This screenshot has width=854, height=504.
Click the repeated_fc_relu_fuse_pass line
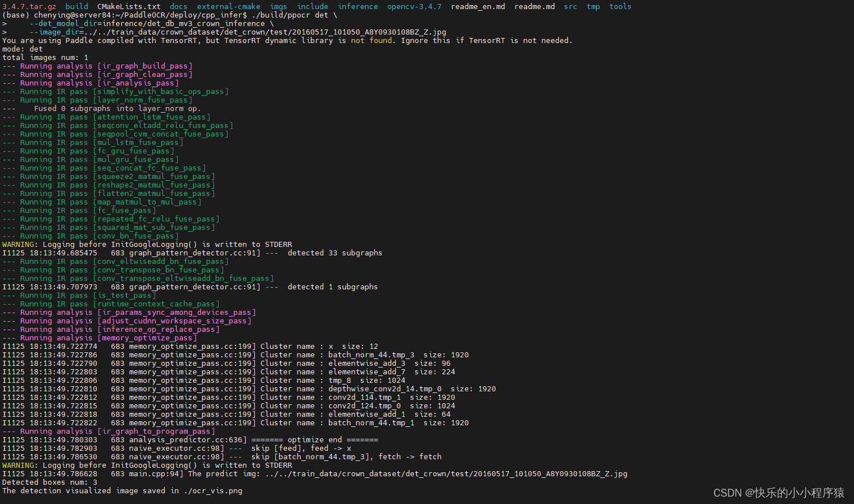(x=111, y=219)
